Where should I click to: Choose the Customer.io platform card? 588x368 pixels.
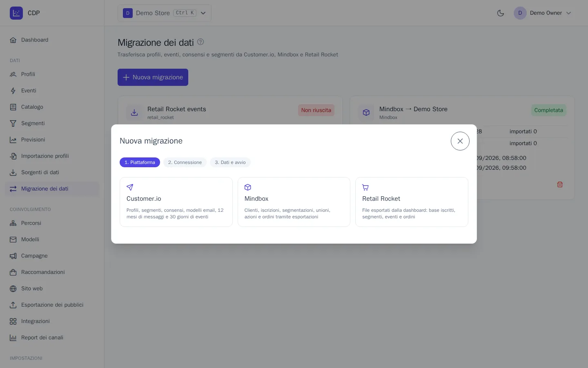[176, 202]
